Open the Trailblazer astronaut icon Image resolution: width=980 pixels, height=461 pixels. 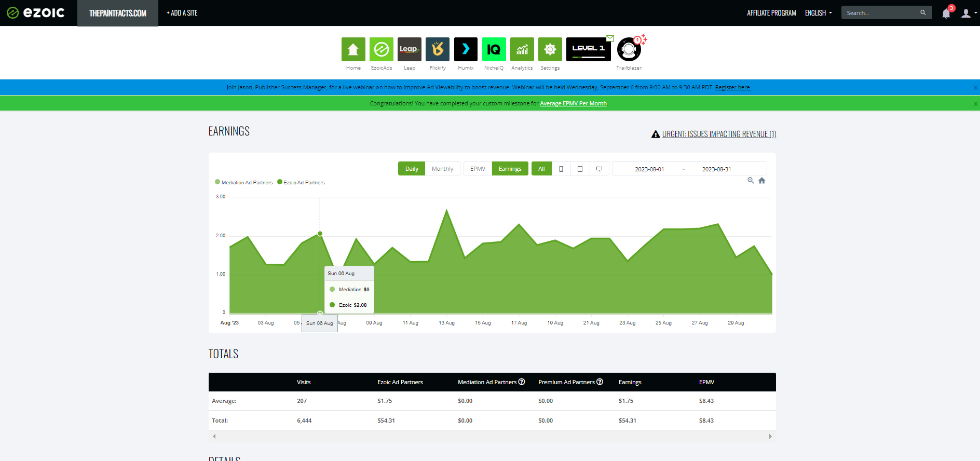click(629, 49)
